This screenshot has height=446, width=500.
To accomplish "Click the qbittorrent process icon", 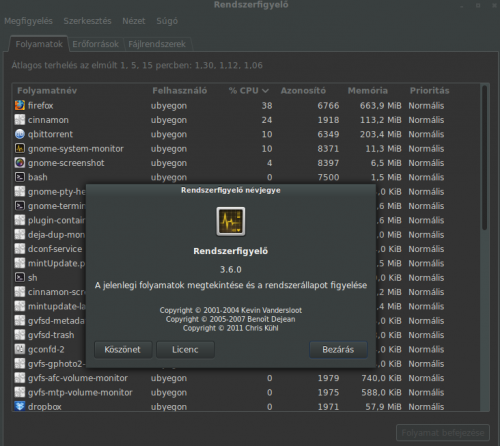I will coord(20,134).
